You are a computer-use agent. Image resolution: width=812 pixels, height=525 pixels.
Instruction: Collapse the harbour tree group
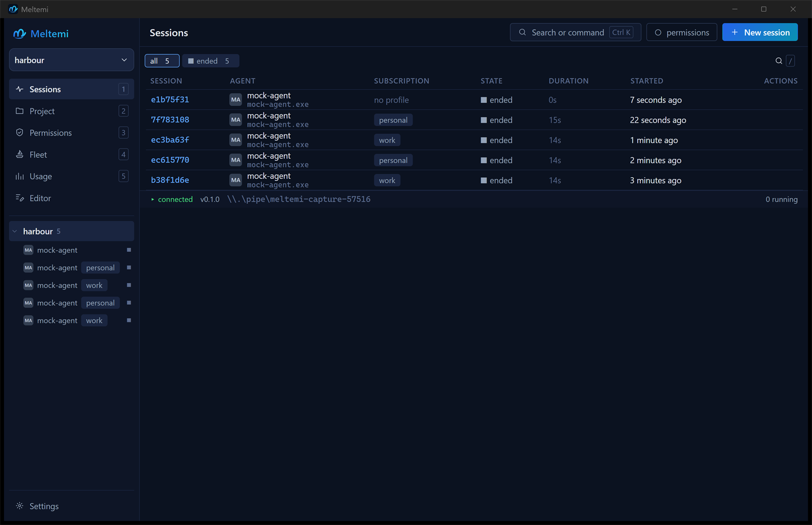(15, 232)
